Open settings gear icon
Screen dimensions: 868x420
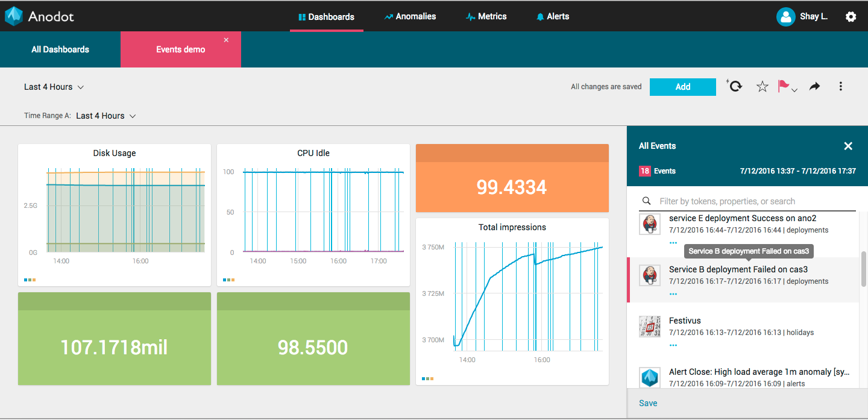(x=851, y=17)
